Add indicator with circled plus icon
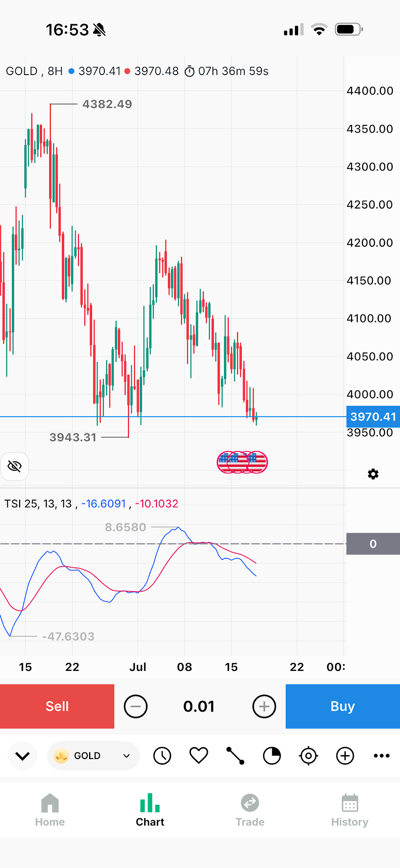The image size is (400, 868). pos(345,756)
